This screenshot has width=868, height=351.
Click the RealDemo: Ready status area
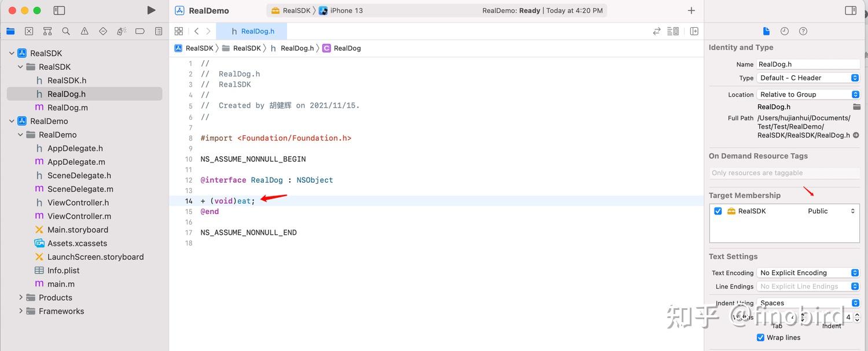(x=542, y=10)
